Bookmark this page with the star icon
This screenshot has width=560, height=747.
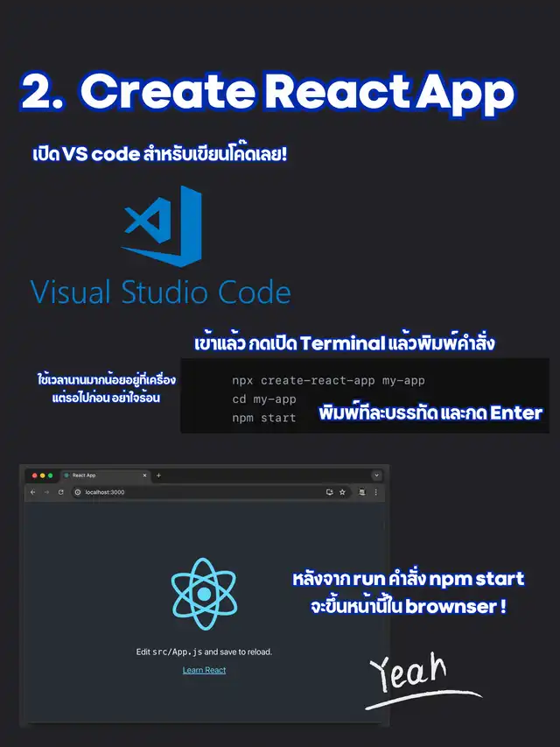coord(342,493)
